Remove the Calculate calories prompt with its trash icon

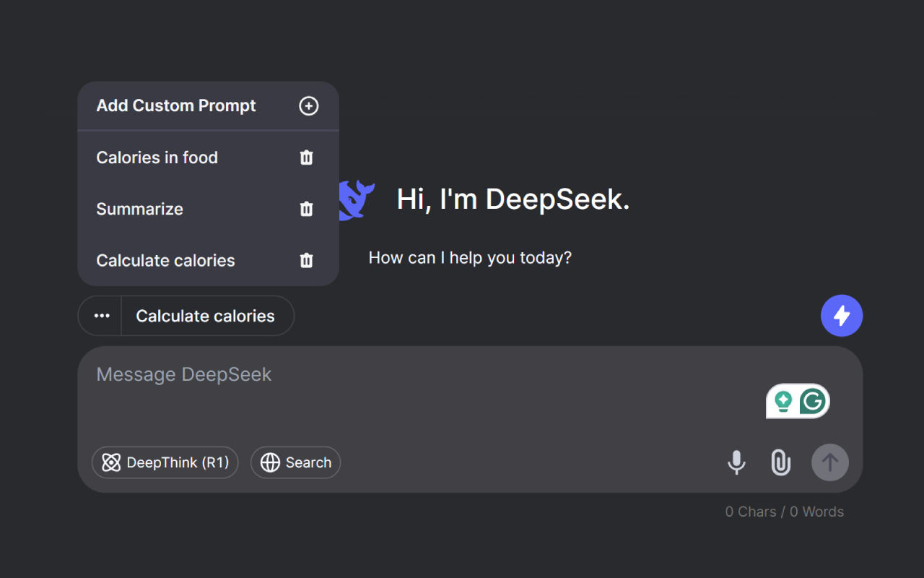pyautogui.click(x=307, y=260)
